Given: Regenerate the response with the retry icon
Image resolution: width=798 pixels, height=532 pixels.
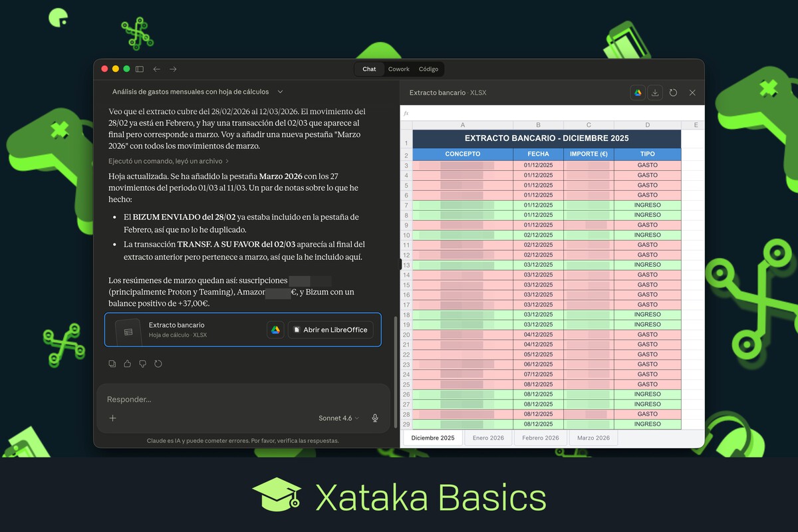Looking at the screenshot, I should (158, 364).
